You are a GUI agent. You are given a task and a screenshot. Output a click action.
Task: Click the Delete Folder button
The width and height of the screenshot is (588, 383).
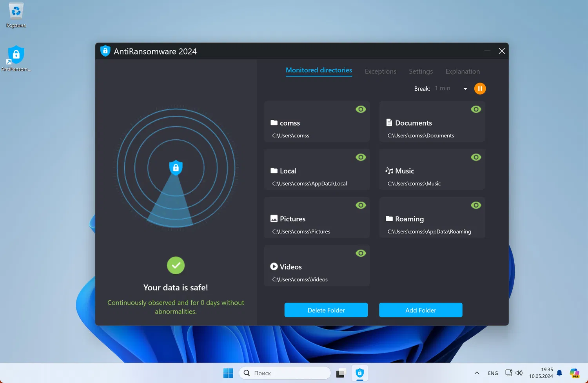point(326,310)
